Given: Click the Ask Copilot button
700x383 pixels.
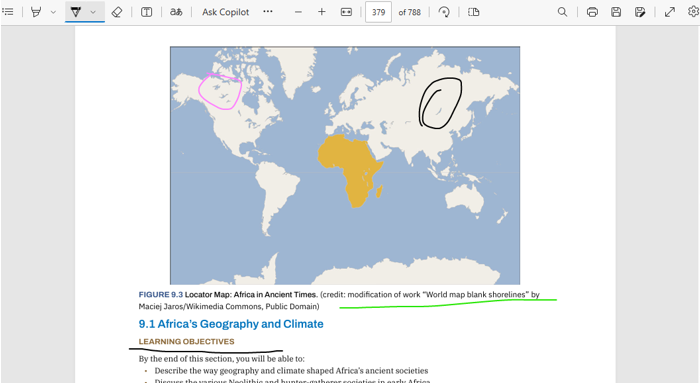Looking at the screenshot, I should click(225, 12).
